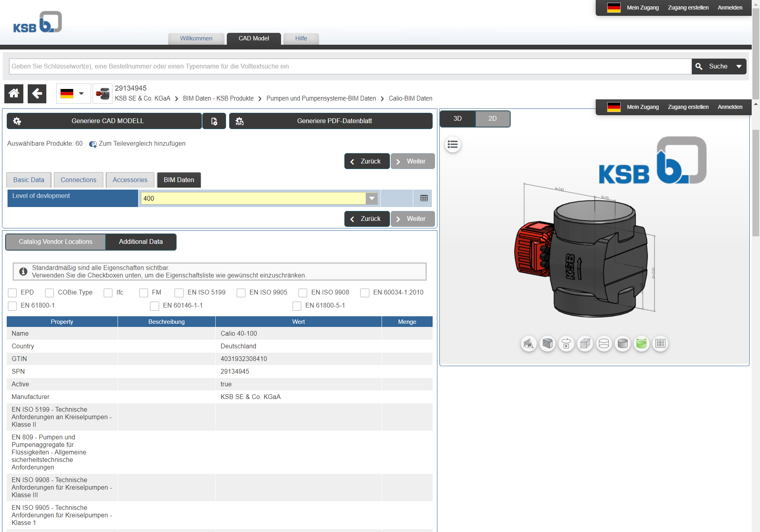Click the download/export CAD icon
The width and height of the screenshot is (760, 532).
pos(214,121)
